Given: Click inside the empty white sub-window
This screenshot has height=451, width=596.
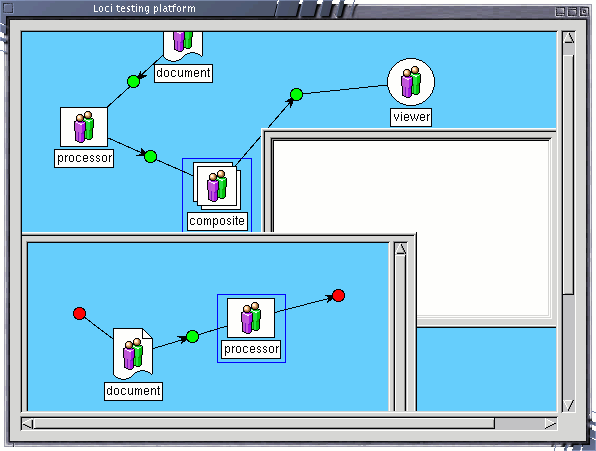Looking at the screenshot, I should click(x=411, y=228).
